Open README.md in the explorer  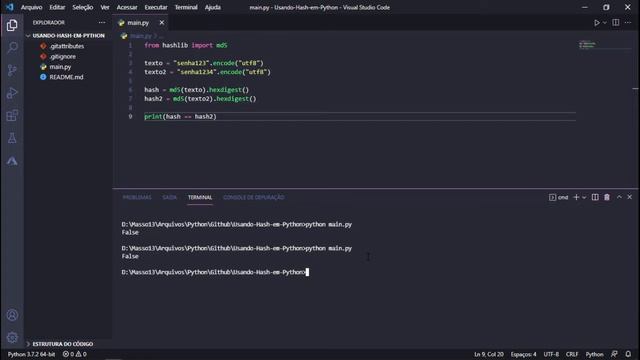click(x=66, y=77)
